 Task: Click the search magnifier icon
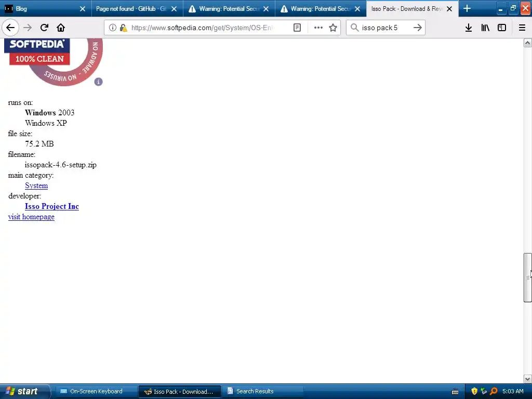click(x=354, y=28)
